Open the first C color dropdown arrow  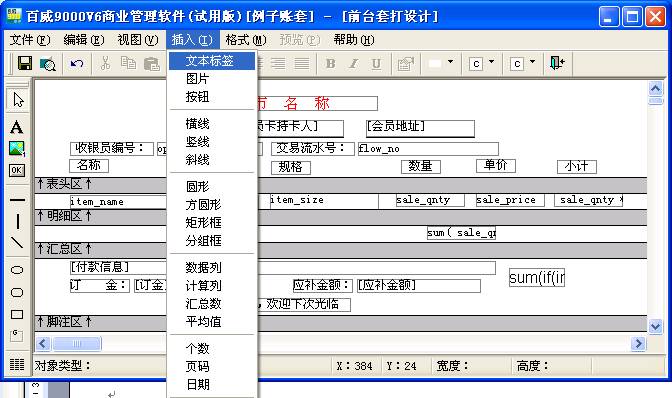tap(491, 62)
